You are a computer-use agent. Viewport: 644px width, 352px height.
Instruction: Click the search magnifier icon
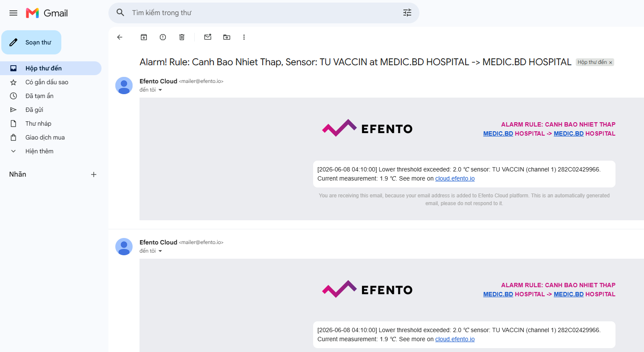tap(121, 13)
